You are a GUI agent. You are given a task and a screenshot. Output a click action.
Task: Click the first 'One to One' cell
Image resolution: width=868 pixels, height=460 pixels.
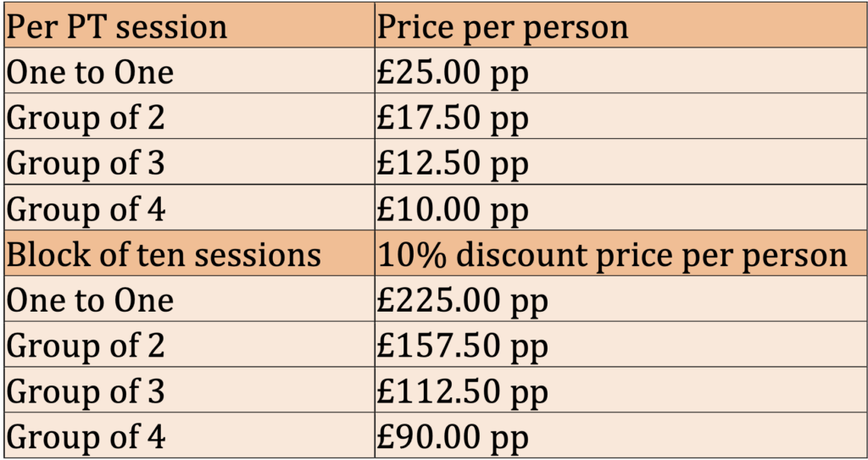pos(189,70)
